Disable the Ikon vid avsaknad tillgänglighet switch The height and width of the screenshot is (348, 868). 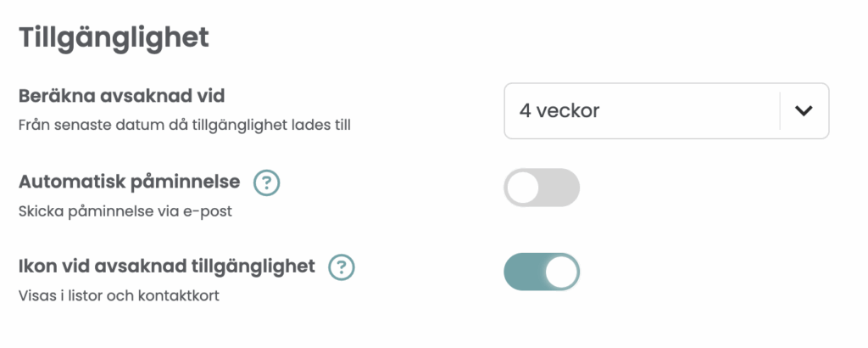tap(542, 272)
